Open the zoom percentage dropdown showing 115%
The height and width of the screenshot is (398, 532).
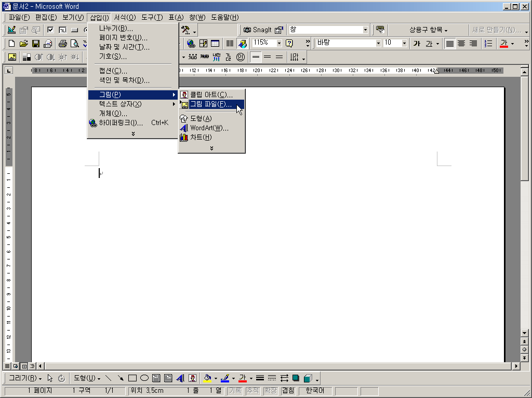coord(279,44)
